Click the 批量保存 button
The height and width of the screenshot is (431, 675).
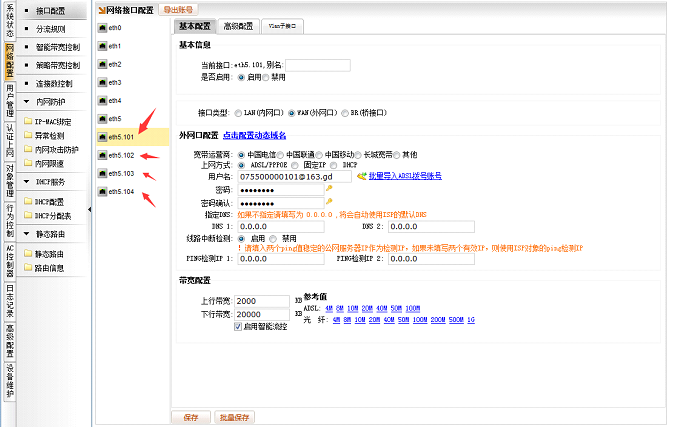(x=233, y=418)
